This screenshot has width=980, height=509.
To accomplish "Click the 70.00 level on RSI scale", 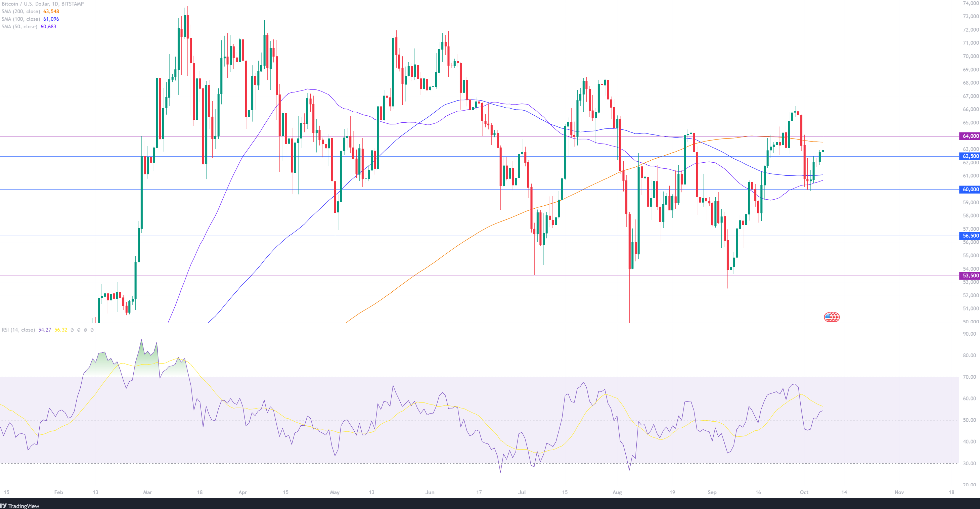I will click(969, 377).
